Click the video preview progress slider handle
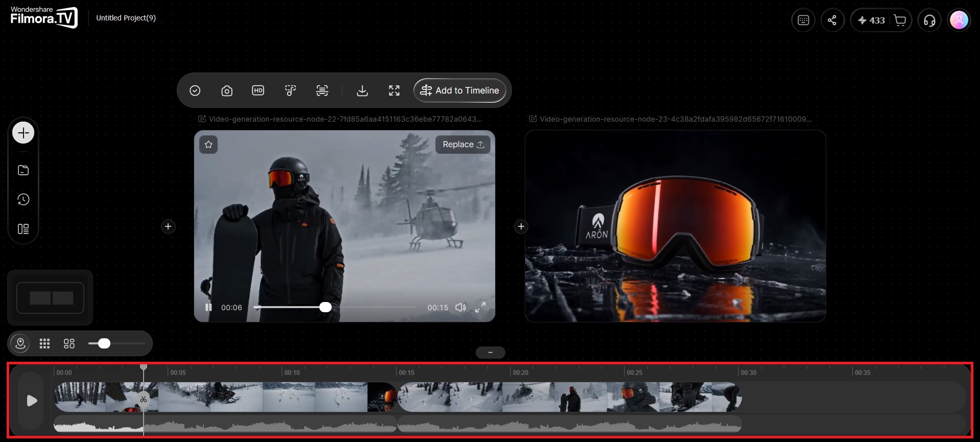The image size is (980, 442). pos(325,307)
